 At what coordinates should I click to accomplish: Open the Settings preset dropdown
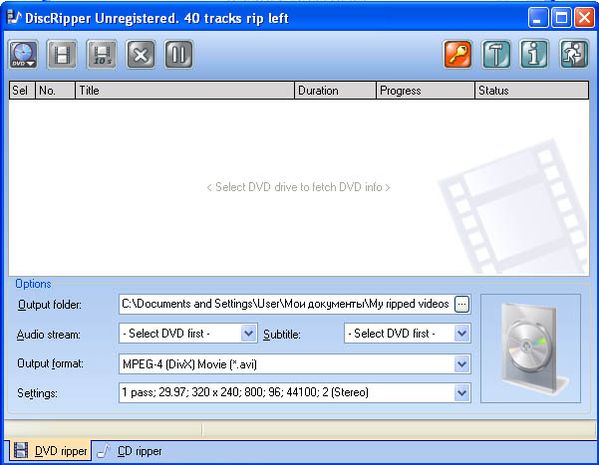pyautogui.click(x=461, y=393)
